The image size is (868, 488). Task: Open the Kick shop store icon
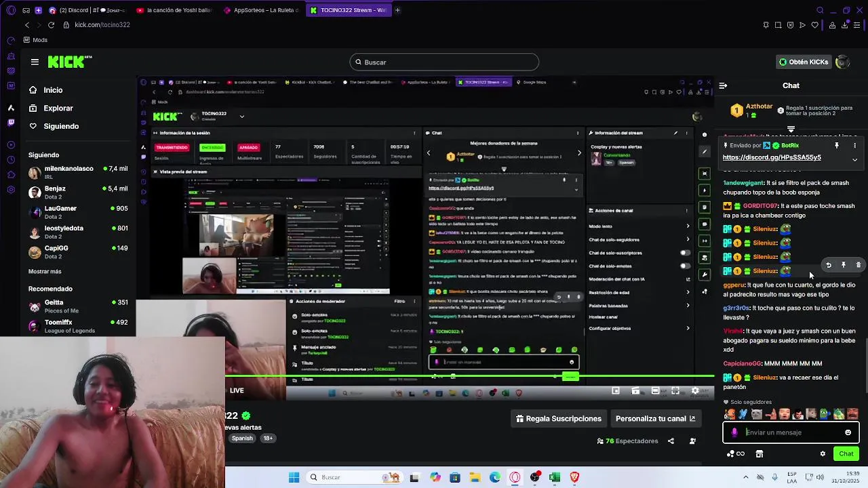[759, 454]
